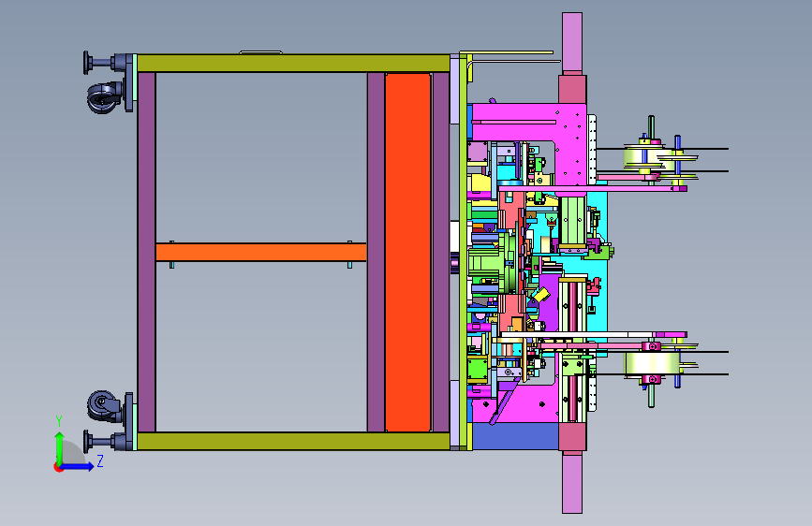Select the upper caster wheel on the left side

pyautogui.click(x=102, y=98)
